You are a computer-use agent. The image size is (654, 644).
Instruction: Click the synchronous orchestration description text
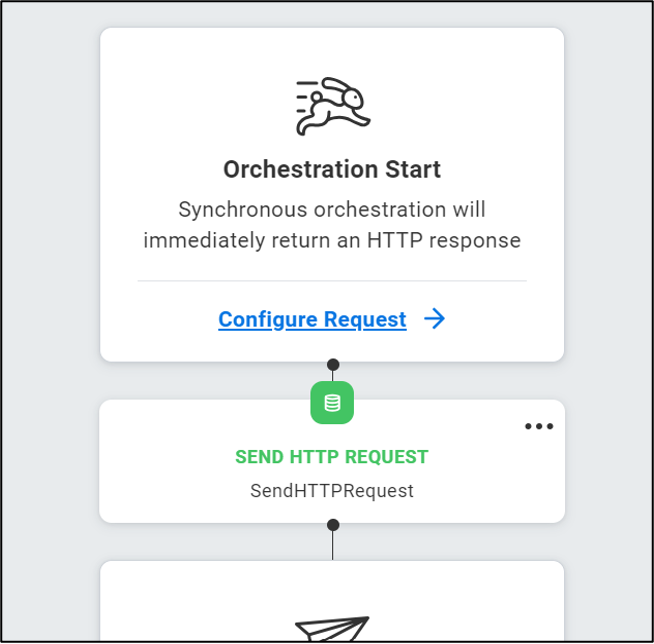pos(332,224)
